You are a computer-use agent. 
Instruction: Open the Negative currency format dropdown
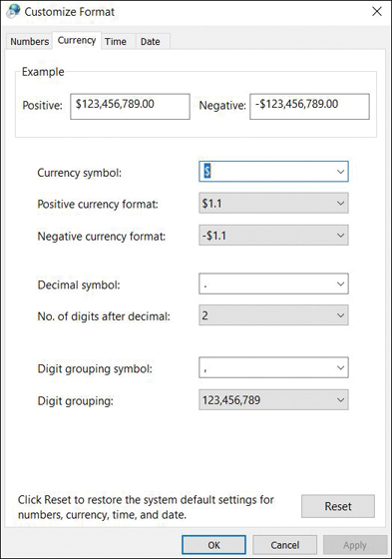pyautogui.click(x=273, y=236)
